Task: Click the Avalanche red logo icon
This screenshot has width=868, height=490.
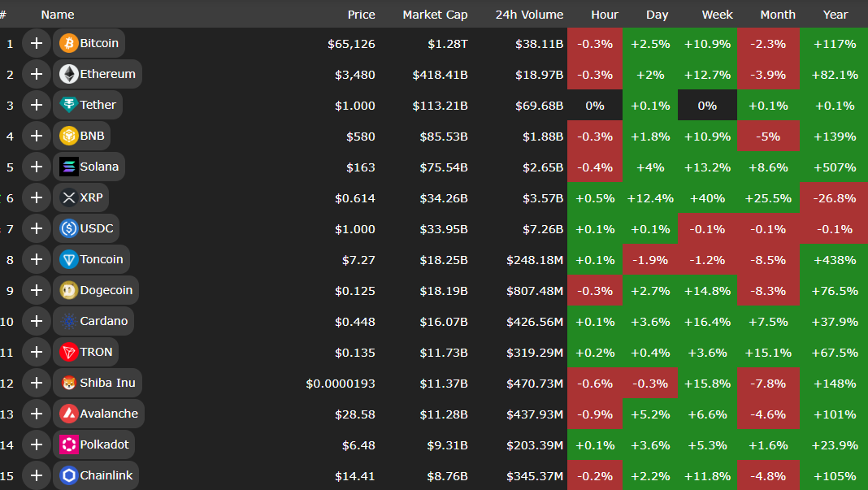Action: pyautogui.click(x=68, y=414)
